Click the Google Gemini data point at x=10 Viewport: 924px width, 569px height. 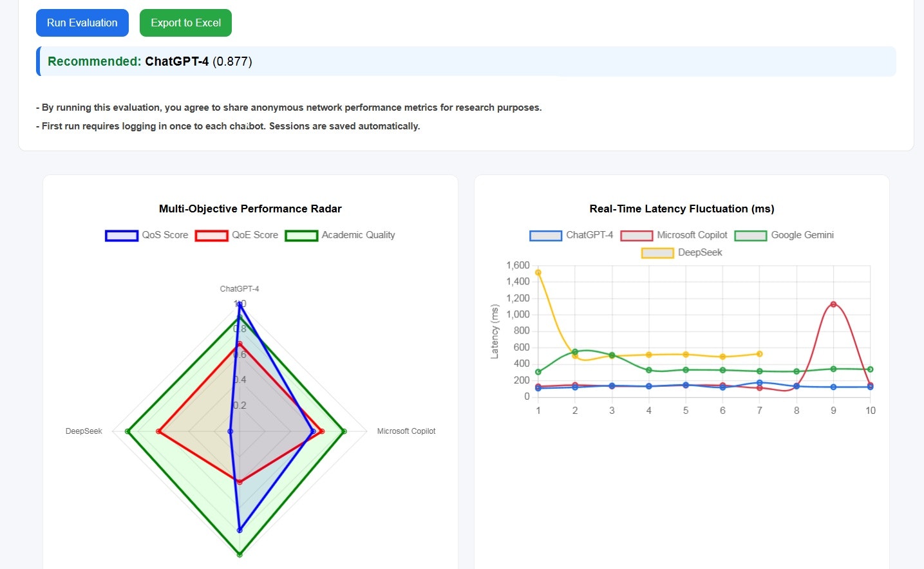[x=870, y=369]
